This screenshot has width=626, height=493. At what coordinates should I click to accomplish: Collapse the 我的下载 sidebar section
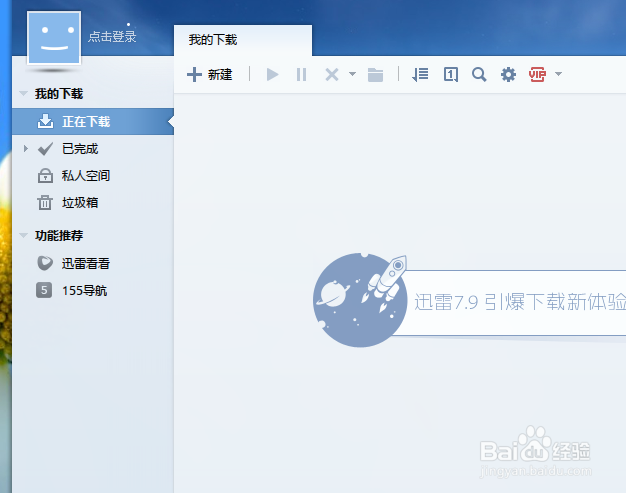coord(24,94)
